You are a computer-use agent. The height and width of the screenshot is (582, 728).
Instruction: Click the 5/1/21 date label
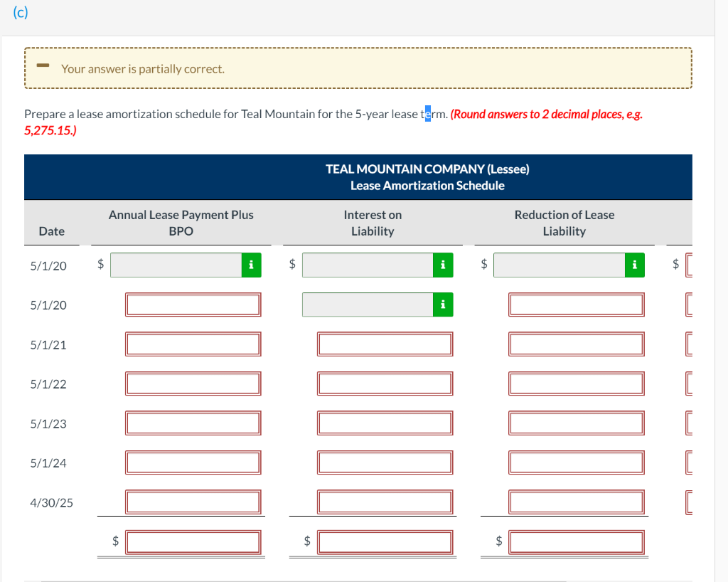pos(48,344)
